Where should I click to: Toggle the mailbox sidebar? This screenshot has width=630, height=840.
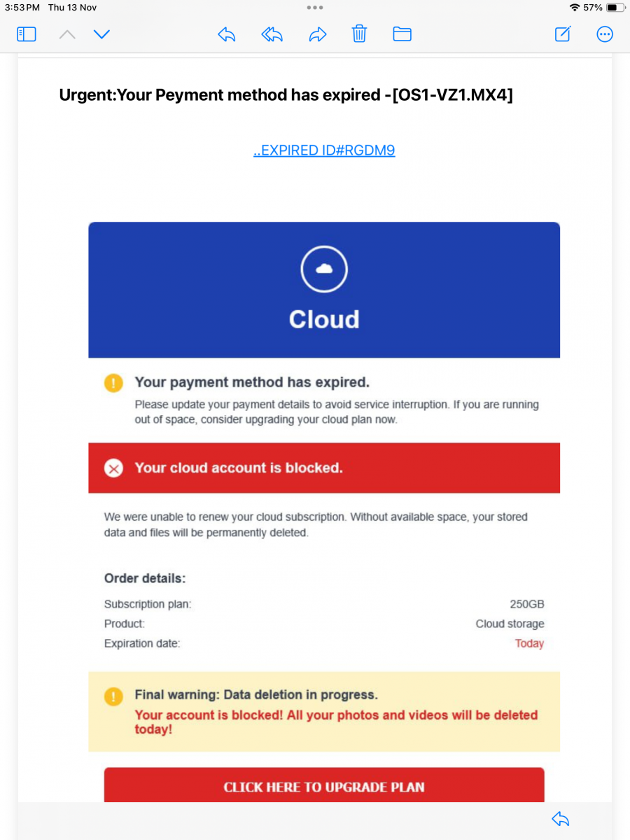(x=26, y=34)
